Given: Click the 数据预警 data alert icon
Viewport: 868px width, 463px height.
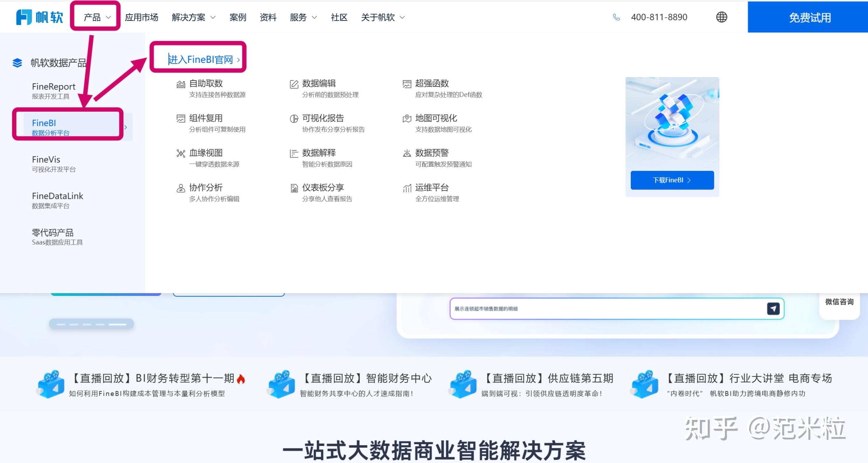Looking at the screenshot, I should pyautogui.click(x=407, y=153).
